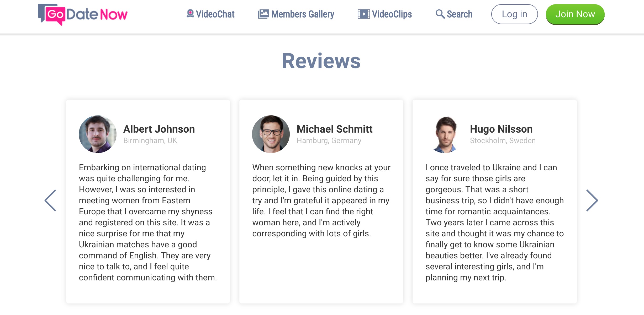The height and width of the screenshot is (315, 644).
Task: Select the Michael Schmitt reviewer name
Action: tap(335, 129)
